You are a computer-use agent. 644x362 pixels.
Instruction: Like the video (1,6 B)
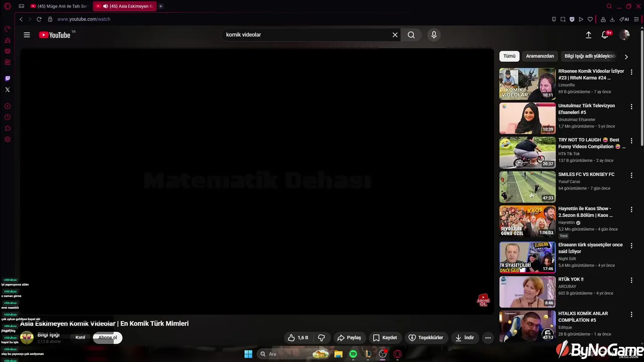[298, 338]
